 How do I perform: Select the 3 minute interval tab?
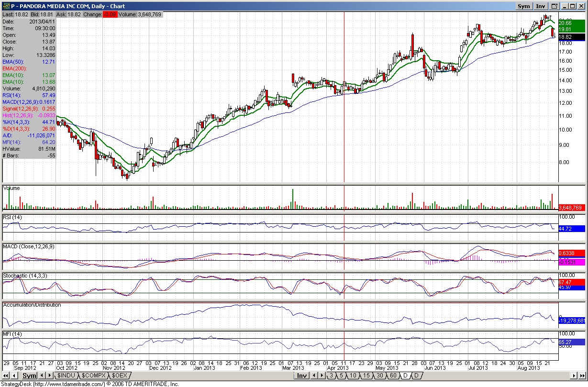pos(331,376)
